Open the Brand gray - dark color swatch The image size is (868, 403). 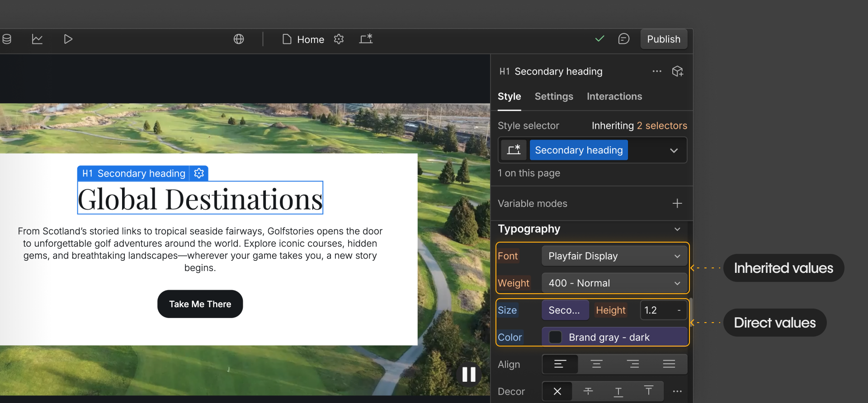pos(555,337)
